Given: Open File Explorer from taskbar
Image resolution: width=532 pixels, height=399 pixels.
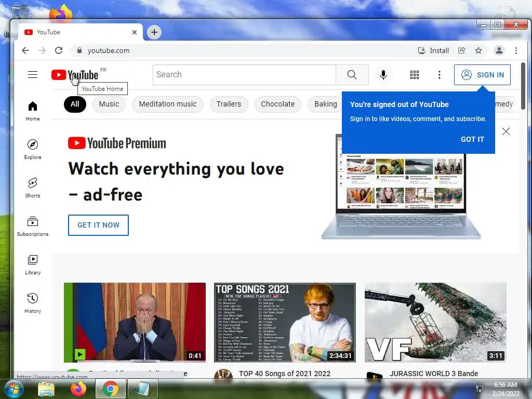Looking at the screenshot, I should [46, 389].
